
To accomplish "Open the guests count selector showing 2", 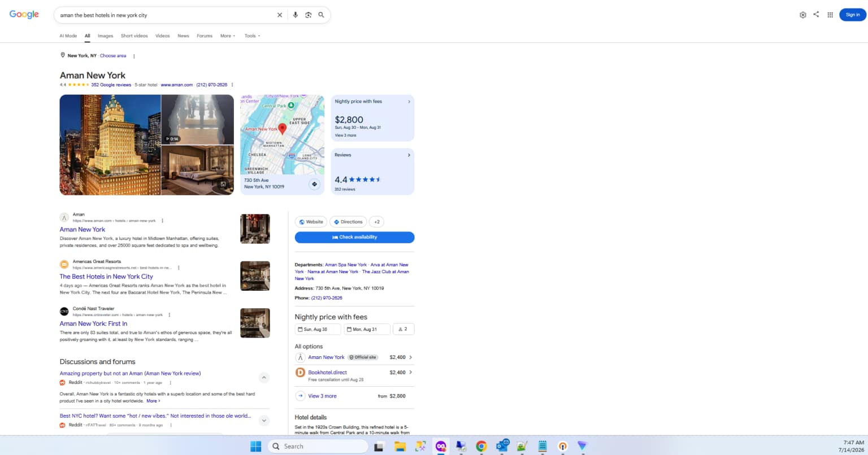I will tap(403, 329).
